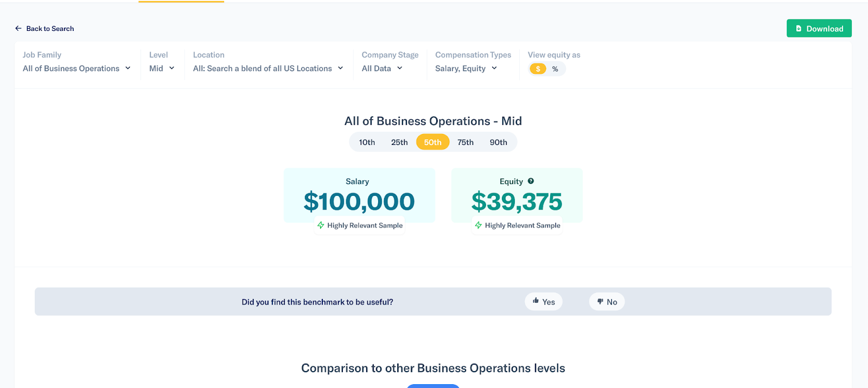
Task: Choose the 25th percentile tab
Action: click(x=399, y=142)
